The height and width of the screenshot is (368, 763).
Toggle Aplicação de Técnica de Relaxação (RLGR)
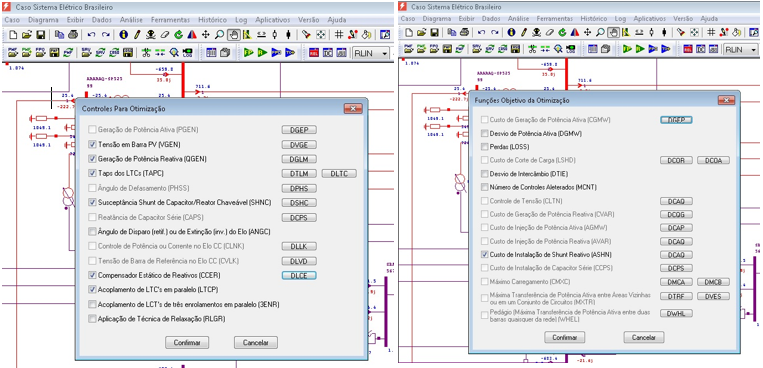click(x=92, y=319)
